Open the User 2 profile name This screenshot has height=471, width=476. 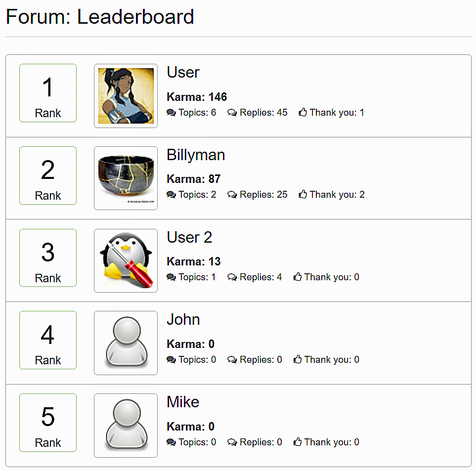[x=189, y=237]
